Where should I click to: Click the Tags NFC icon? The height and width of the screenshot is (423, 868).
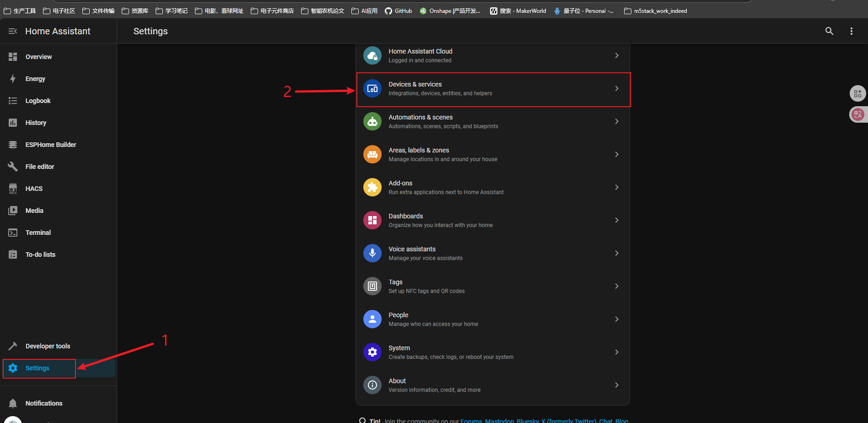click(372, 286)
